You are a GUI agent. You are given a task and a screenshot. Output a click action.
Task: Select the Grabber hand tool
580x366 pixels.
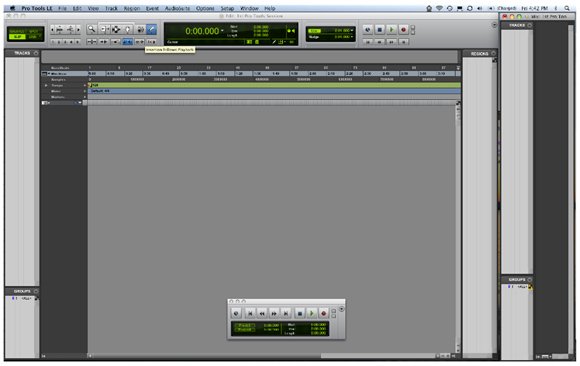point(128,29)
